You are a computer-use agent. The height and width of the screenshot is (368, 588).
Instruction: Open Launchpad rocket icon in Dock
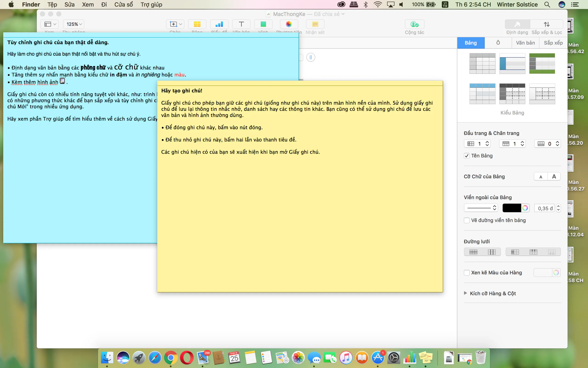pos(139,357)
